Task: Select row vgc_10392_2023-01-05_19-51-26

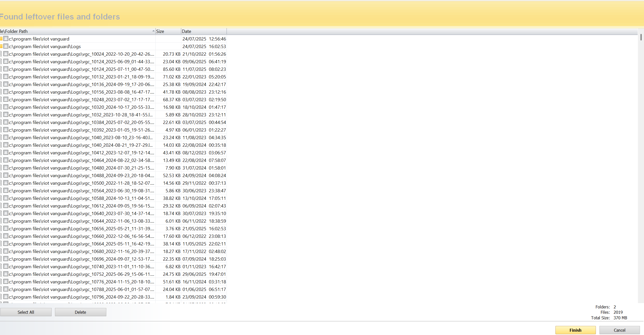Action: point(113,130)
